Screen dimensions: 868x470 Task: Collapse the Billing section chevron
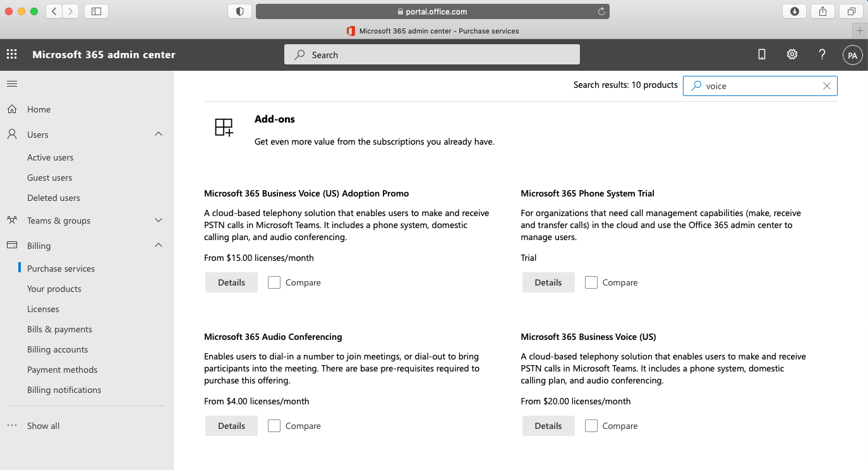click(x=158, y=245)
